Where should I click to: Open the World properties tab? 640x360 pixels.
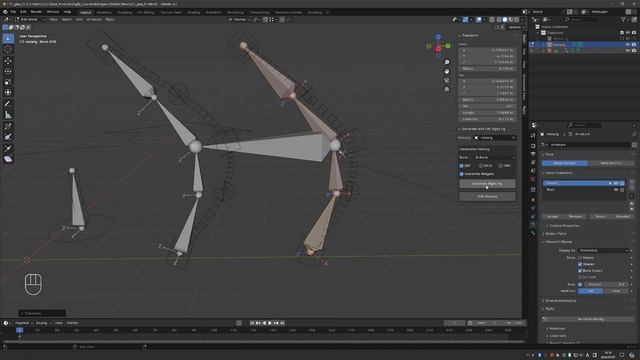click(x=533, y=179)
